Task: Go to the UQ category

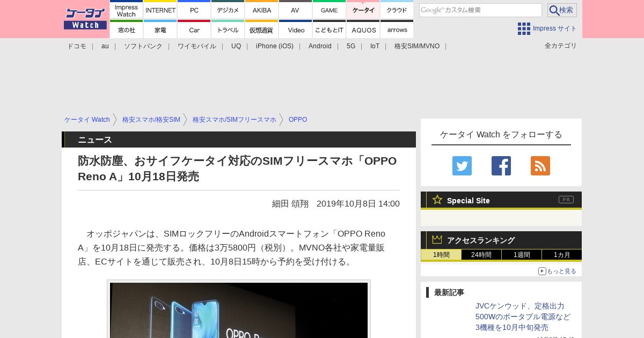Action: click(236, 46)
